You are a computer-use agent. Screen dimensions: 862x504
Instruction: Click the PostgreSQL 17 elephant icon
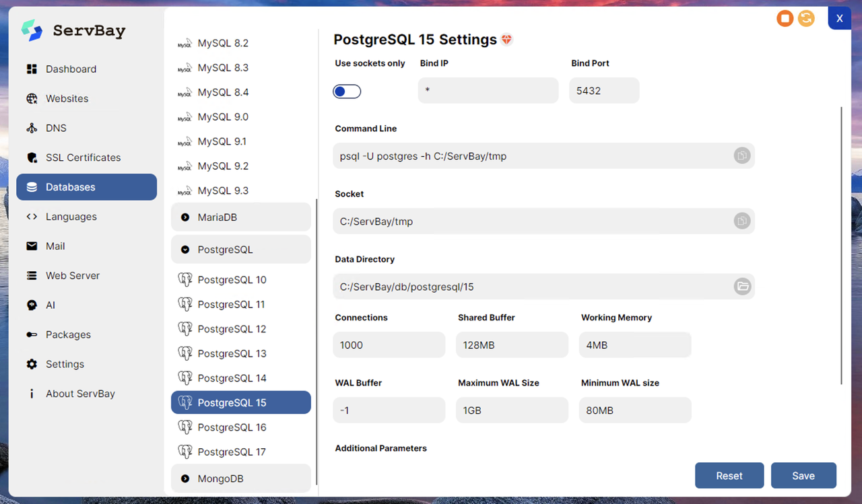(185, 452)
